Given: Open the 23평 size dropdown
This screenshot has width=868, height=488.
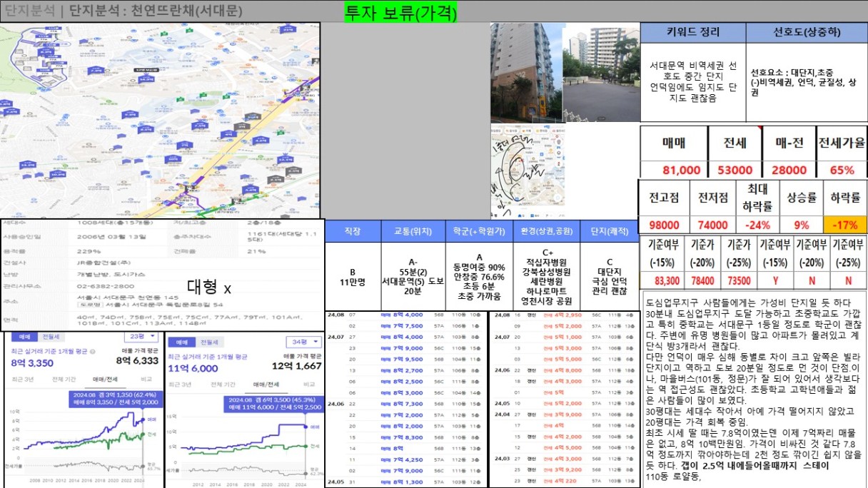Looking at the screenshot, I should tap(141, 336).
